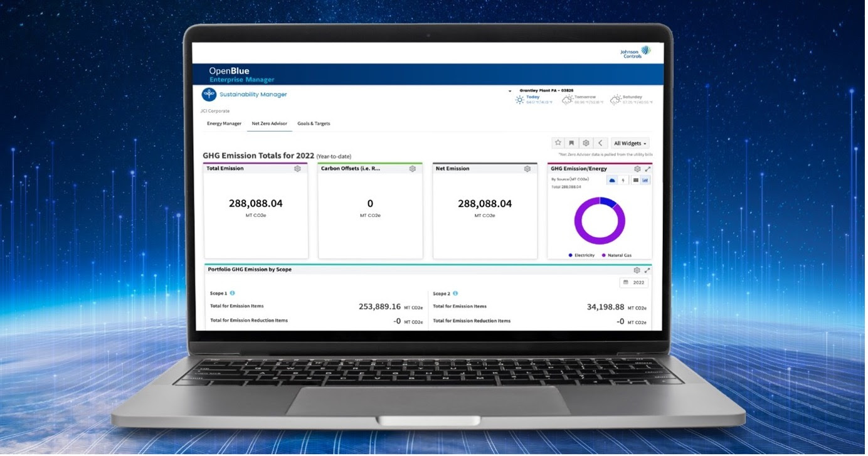Open the Goals & Targets tab
The image size is (868, 456).
314,124
